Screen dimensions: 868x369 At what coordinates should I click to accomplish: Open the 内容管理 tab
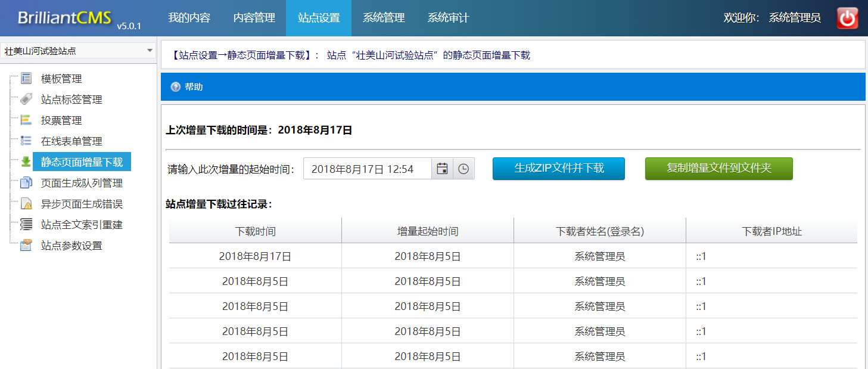[x=254, y=18]
